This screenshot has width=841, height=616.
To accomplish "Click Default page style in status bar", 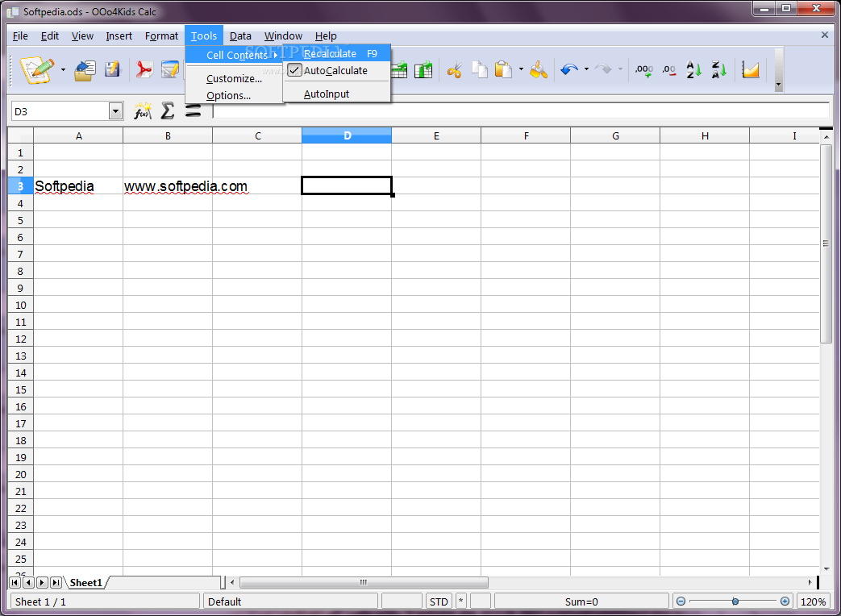I will click(290, 601).
